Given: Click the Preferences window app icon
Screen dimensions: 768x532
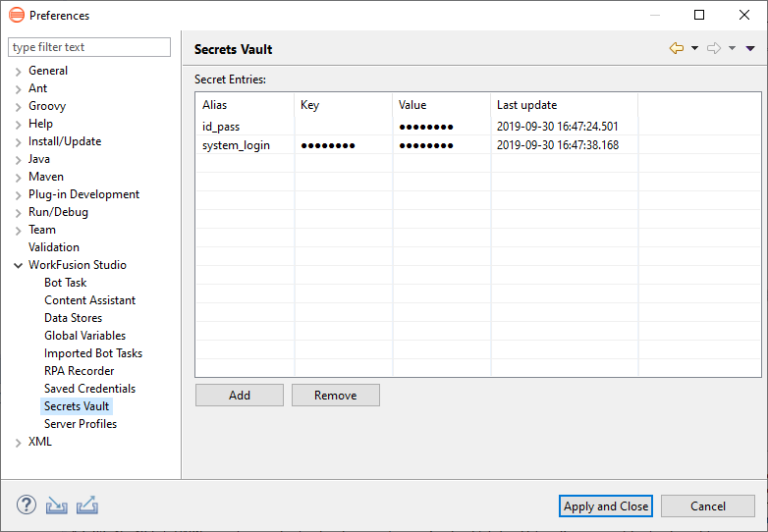Looking at the screenshot, I should click(17, 15).
